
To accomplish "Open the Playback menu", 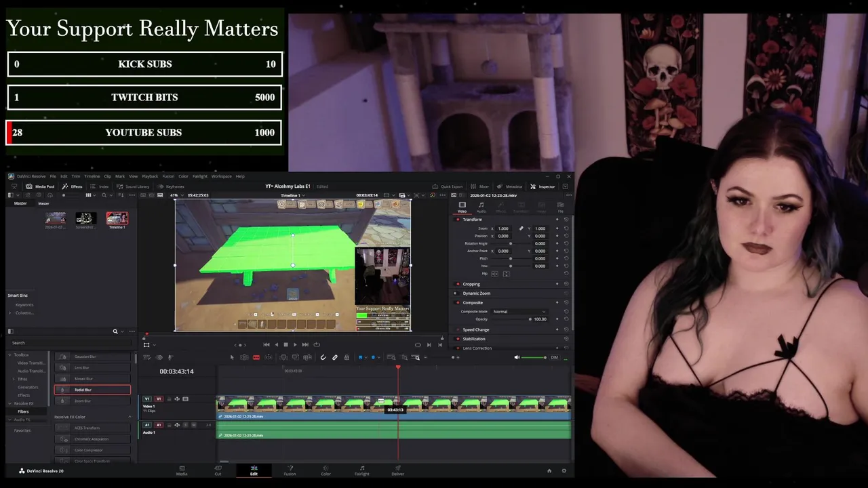I will pyautogui.click(x=150, y=176).
